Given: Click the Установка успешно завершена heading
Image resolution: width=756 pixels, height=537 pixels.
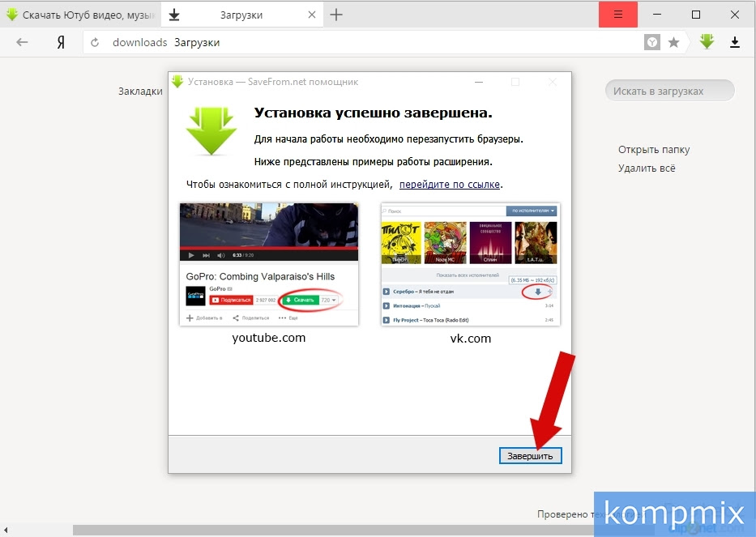Looking at the screenshot, I should [x=374, y=113].
